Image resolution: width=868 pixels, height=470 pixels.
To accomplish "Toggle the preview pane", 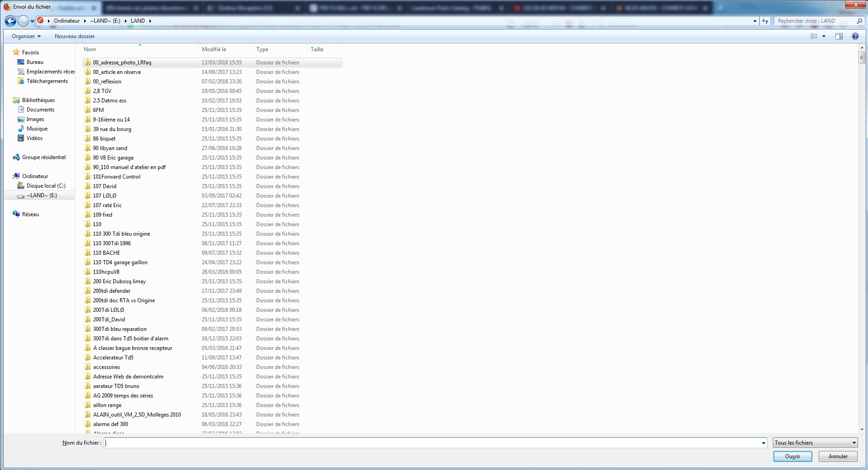I will (839, 36).
